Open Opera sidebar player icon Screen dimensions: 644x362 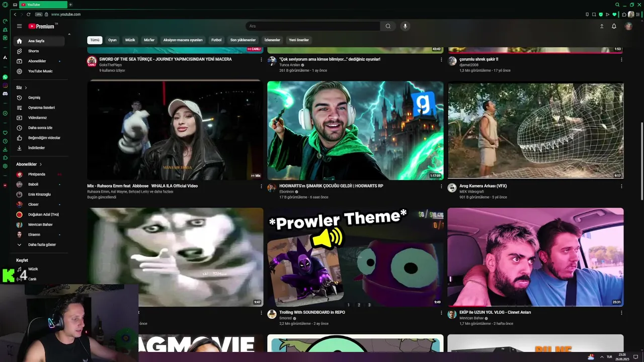5,113
